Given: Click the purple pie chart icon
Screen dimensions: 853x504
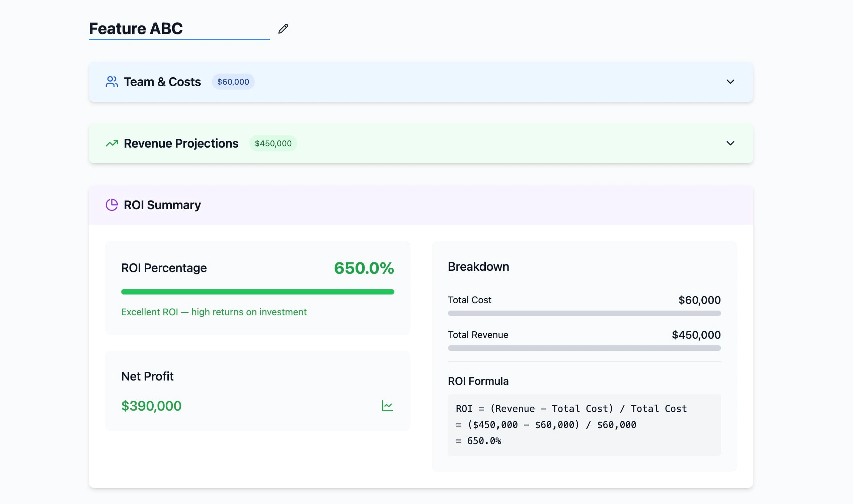Looking at the screenshot, I should (x=111, y=205).
